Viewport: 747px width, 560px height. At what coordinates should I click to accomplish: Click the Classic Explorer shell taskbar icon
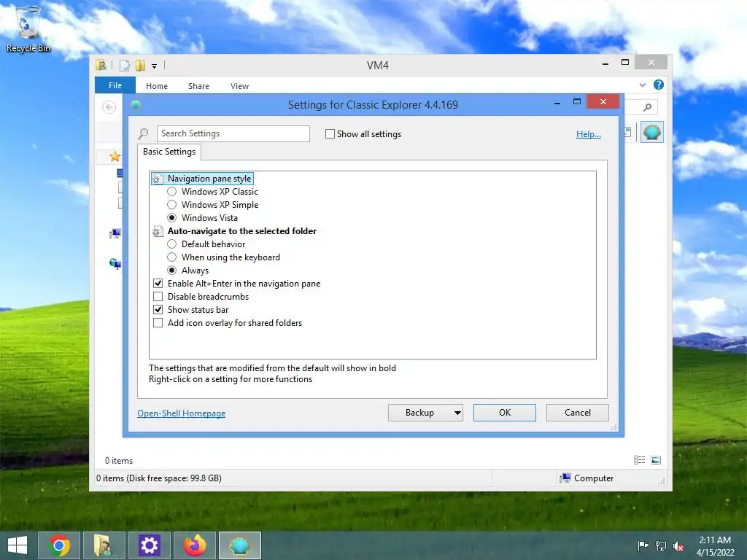[x=240, y=545]
